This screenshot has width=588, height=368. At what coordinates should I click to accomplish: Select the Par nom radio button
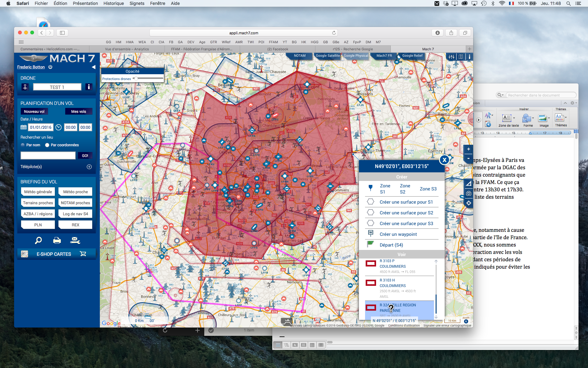pos(23,145)
